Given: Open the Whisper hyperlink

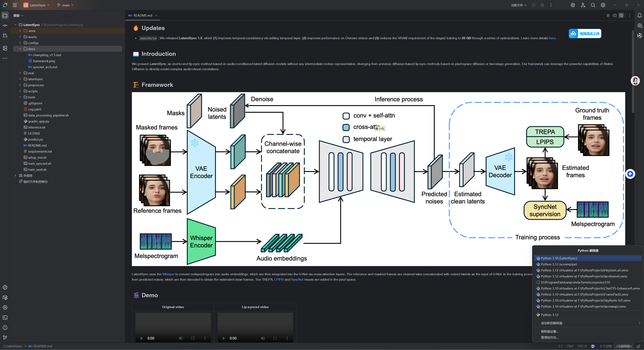Looking at the screenshot, I should 168,274.
